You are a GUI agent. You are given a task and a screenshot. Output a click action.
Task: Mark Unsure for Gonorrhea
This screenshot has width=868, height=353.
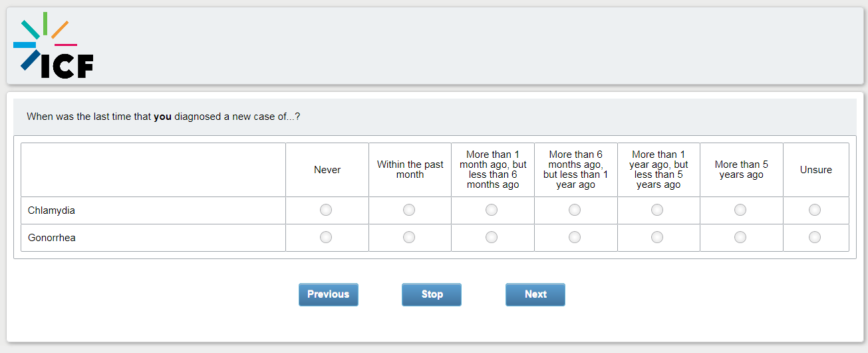pyautogui.click(x=815, y=237)
